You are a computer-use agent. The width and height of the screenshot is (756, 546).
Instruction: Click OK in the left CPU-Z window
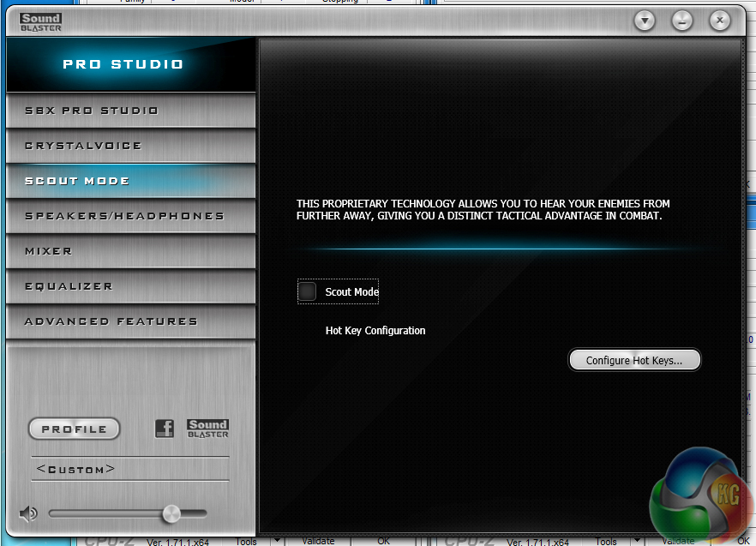[384, 541]
